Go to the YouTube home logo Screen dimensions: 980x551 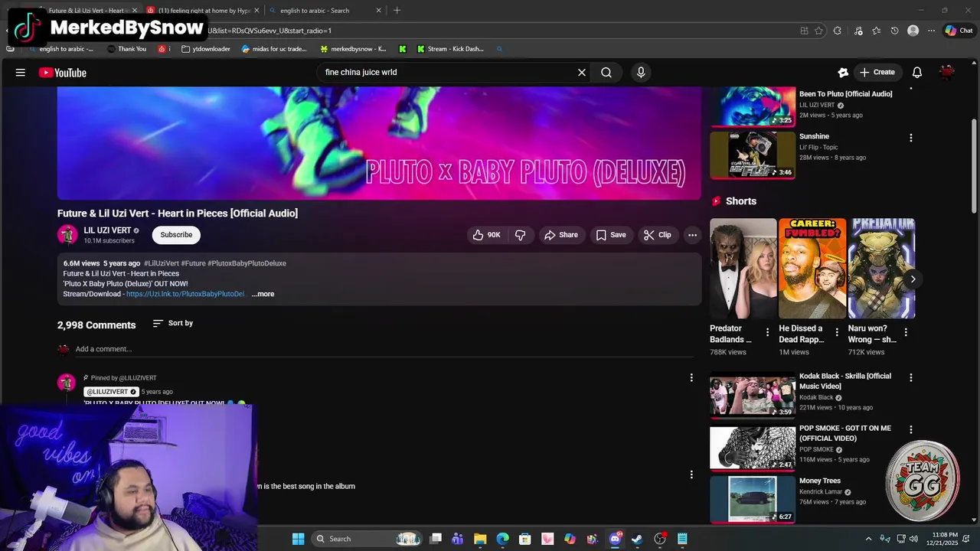click(63, 73)
